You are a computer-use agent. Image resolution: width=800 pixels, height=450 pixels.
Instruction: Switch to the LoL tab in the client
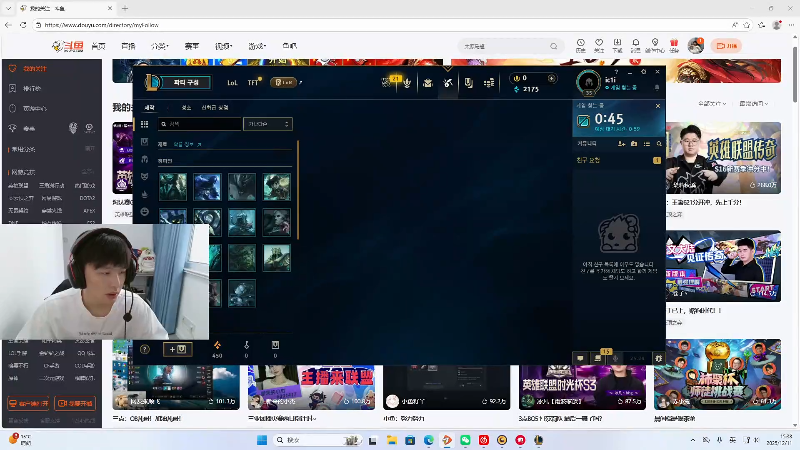pyautogui.click(x=232, y=83)
